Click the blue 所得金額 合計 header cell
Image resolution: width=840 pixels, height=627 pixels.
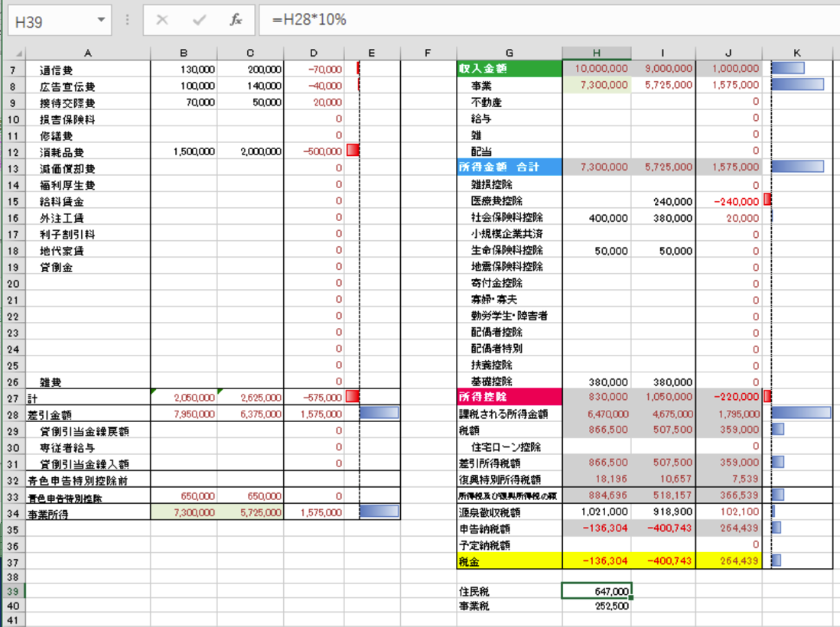coord(510,167)
